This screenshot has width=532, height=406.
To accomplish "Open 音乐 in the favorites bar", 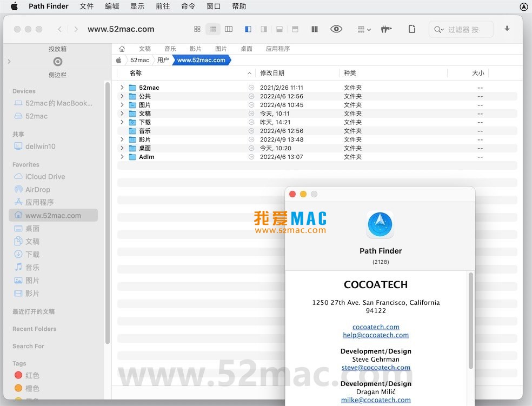I will 170,49.
